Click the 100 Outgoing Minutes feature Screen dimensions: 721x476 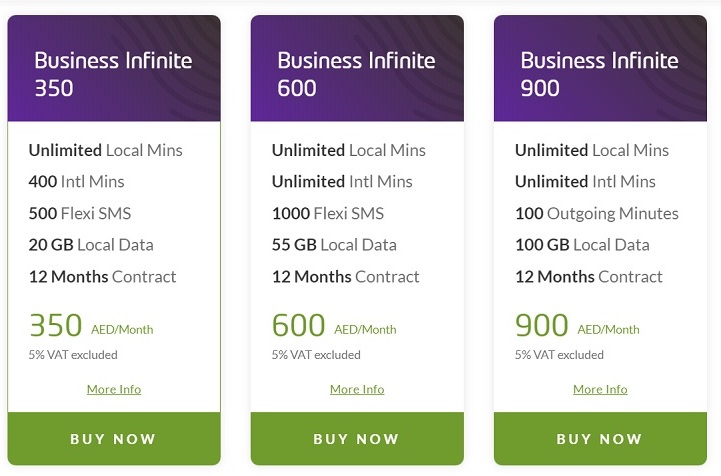pyautogui.click(x=597, y=213)
